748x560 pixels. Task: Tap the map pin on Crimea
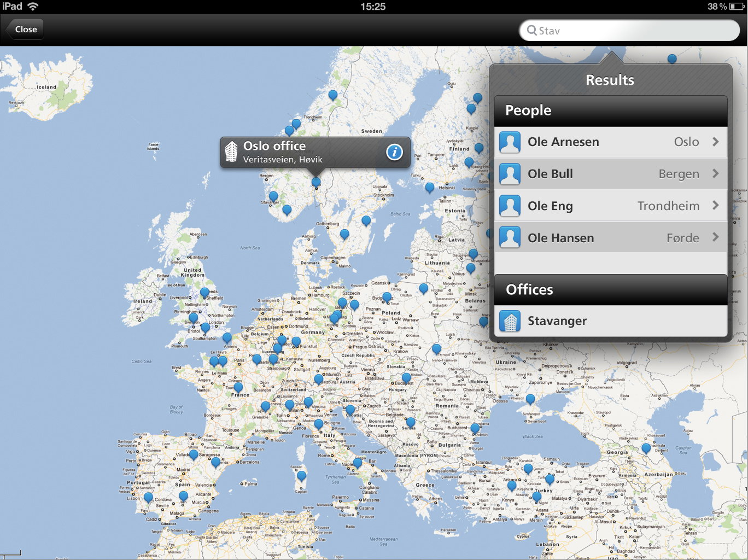tap(530, 400)
